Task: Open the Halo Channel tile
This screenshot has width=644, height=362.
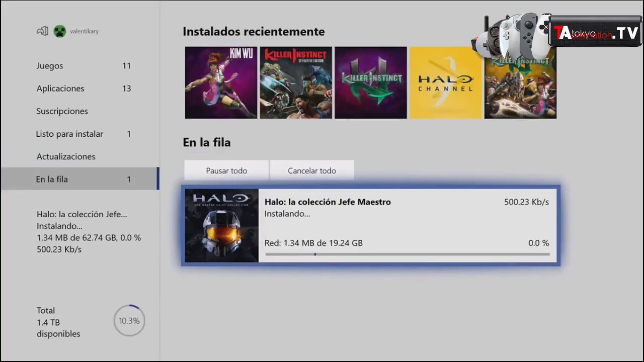Action: click(x=446, y=82)
